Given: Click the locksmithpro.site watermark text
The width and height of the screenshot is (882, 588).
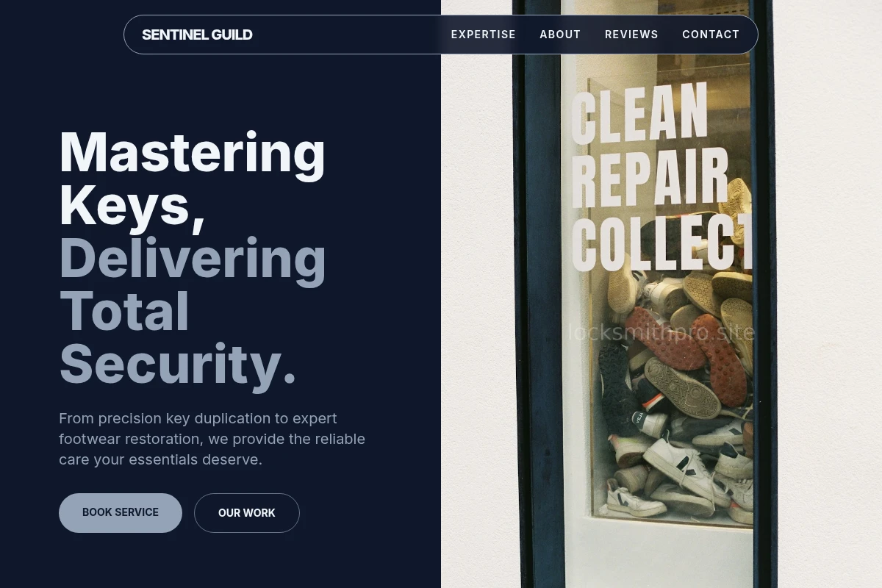Looking at the screenshot, I should point(661,332).
